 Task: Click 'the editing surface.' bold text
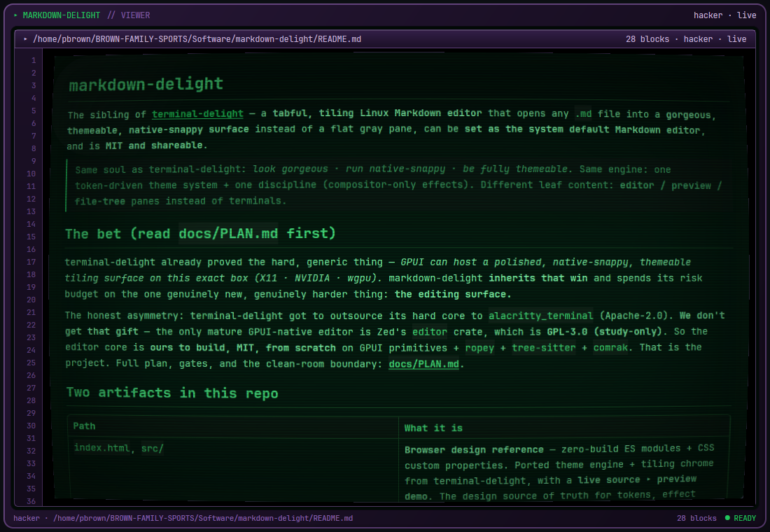(453, 294)
